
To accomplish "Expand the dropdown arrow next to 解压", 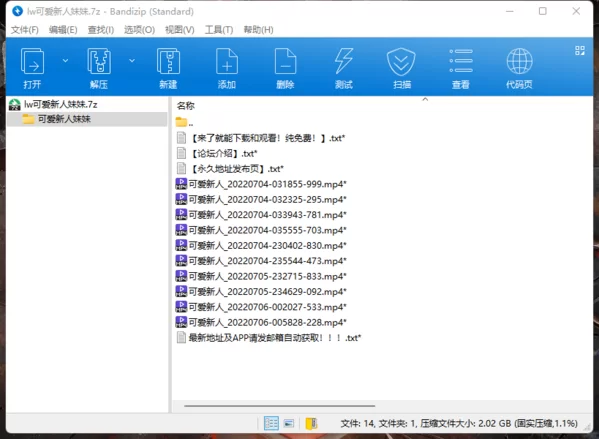I will pos(132,60).
